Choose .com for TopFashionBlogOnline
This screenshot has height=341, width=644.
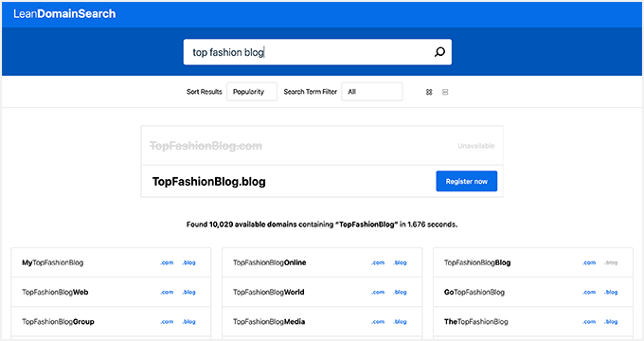378,262
